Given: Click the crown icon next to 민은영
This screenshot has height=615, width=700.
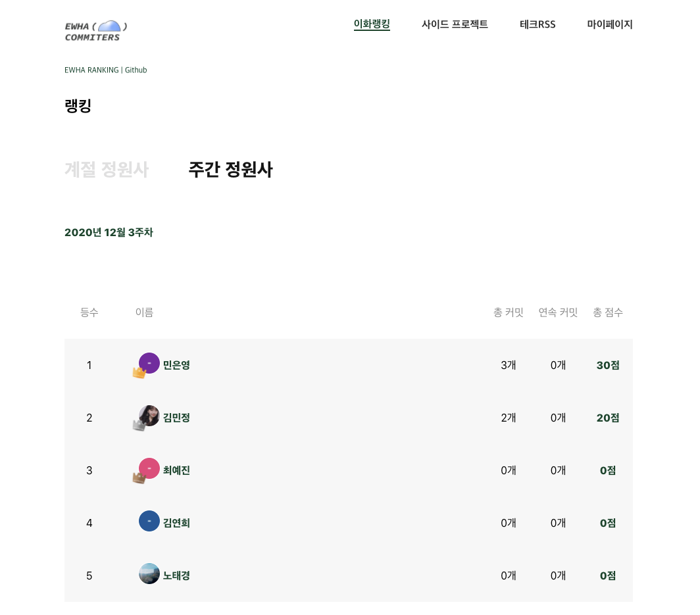Looking at the screenshot, I should pyautogui.click(x=139, y=372).
